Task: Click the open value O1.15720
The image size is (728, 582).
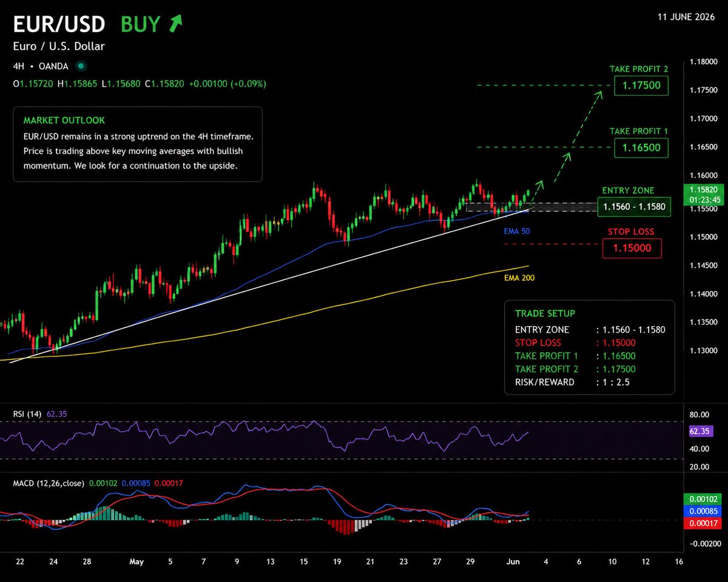Action: pos(33,83)
